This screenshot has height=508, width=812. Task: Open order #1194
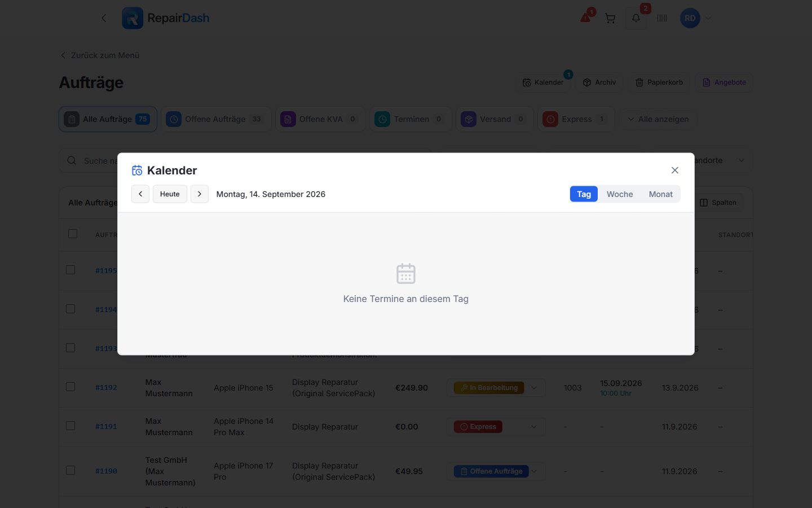pos(106,309)
